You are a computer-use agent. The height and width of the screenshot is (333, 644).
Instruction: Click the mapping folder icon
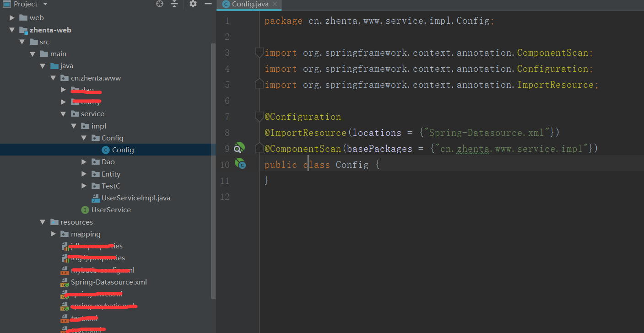[65, 234]
